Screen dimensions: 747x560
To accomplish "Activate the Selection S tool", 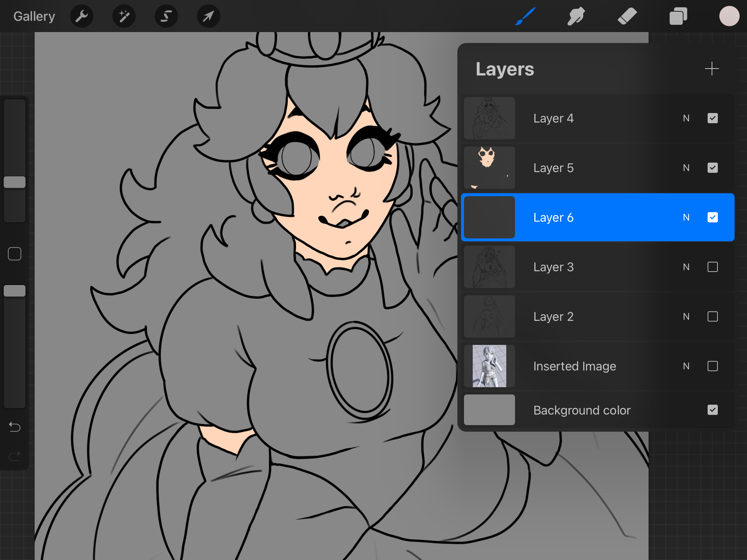I will tap(166, 16).
